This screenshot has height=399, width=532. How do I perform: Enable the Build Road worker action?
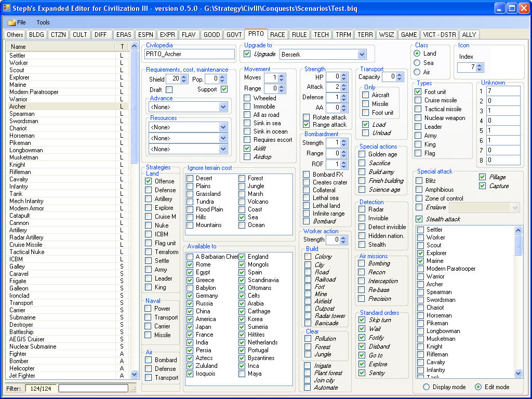pyautogui.click(x=308, y=272)
